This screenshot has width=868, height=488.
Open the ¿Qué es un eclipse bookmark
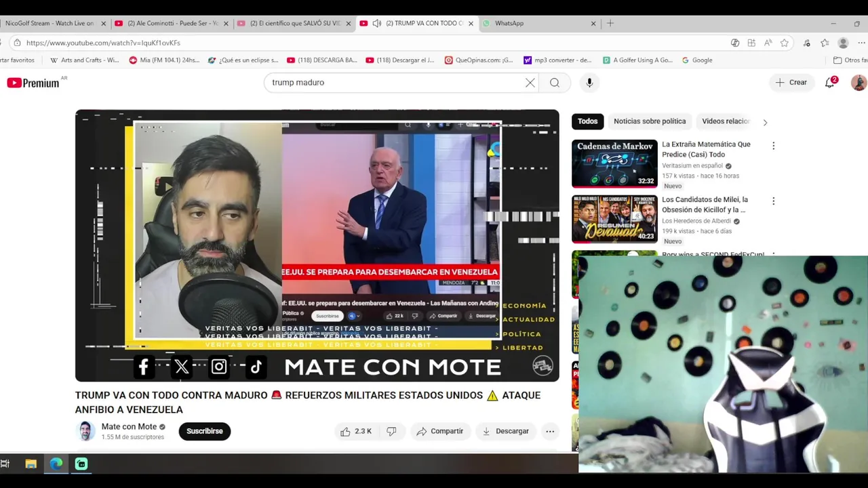[x=243, y=60]
